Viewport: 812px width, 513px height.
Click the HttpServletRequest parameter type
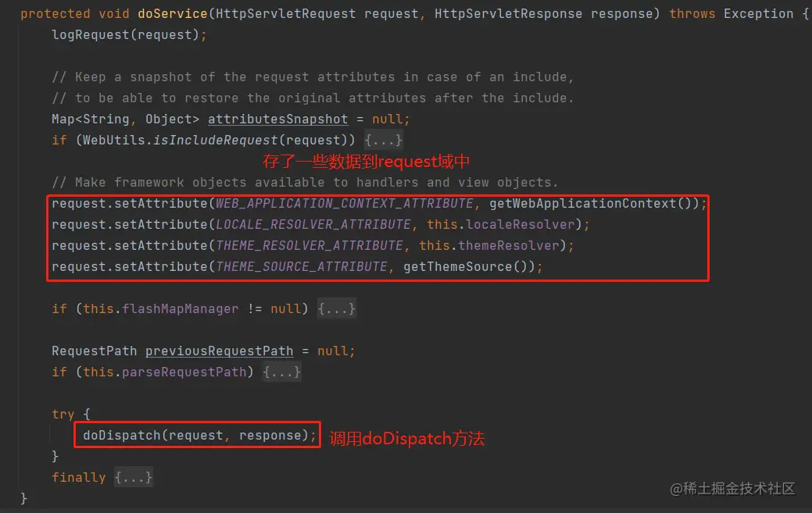point(286,14)
